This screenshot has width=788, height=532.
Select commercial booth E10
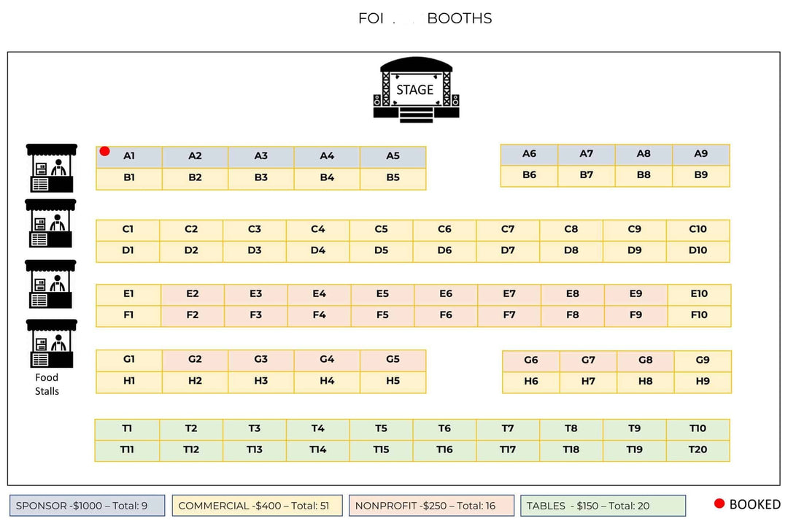pos(699,295)
